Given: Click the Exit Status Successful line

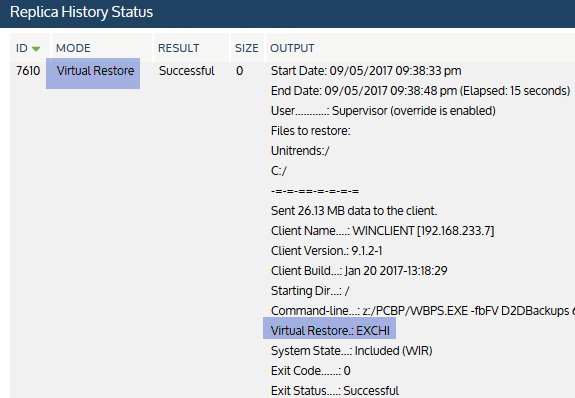Looking at the screenshot, I should coord(335,390).
